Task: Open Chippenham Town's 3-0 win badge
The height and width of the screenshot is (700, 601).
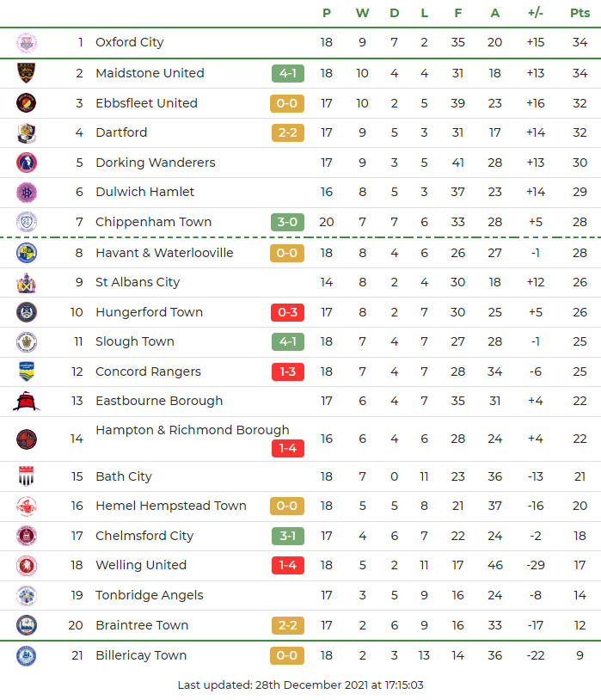Action: [288, 222]
